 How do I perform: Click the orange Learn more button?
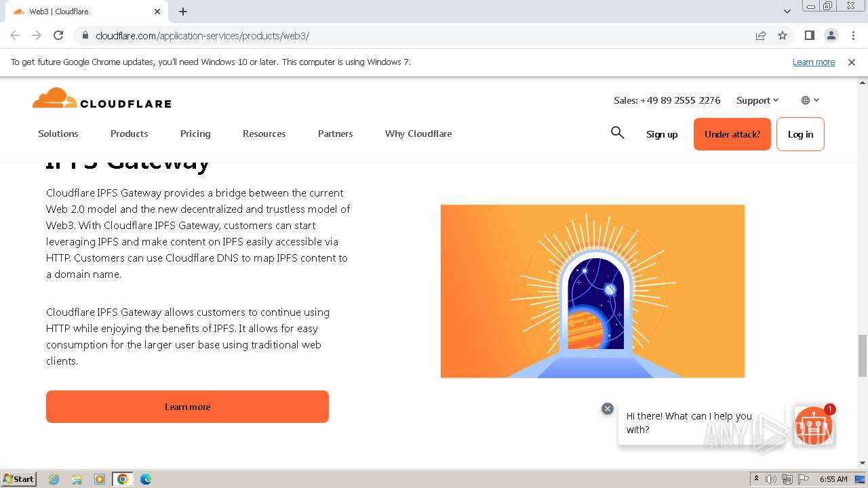coord(187,407)
